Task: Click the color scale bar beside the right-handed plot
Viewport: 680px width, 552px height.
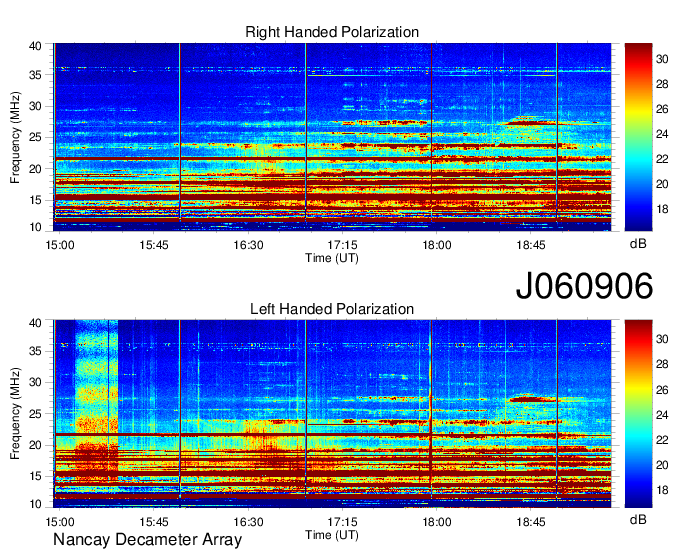Action: coord(638,137)
